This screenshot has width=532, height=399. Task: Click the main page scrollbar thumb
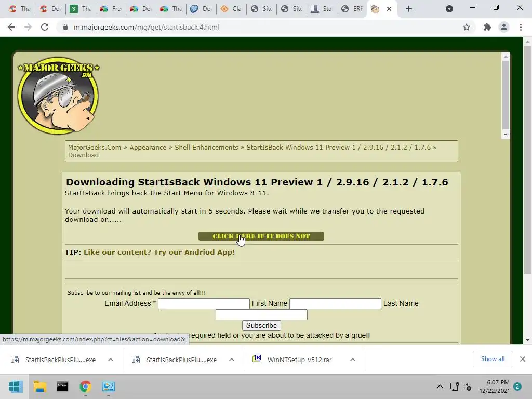(x=527, y=159)
